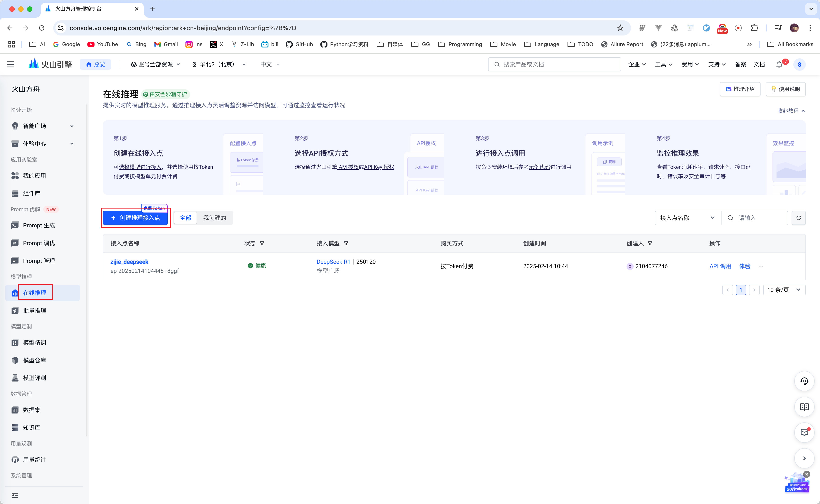Collapse the sidebar using the bottom-left icon

tap(15, 495)
